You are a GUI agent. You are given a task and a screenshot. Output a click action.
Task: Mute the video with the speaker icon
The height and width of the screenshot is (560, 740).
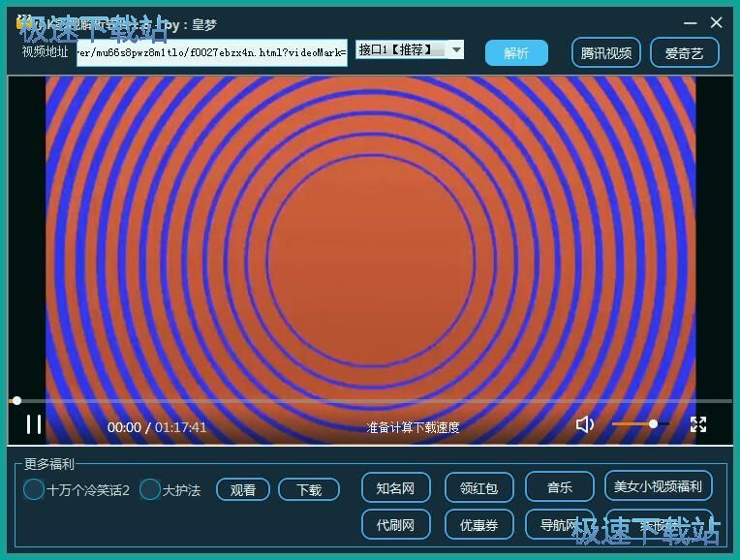[x=585, y=424]
